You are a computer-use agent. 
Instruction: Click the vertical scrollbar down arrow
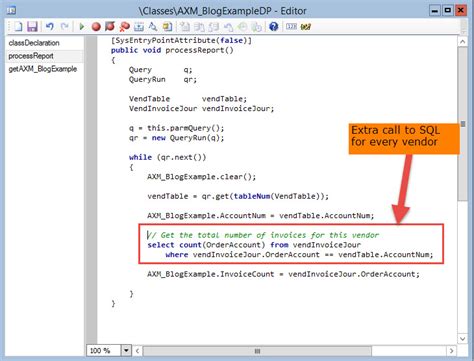pyautogui.click(x=462, y=339)
